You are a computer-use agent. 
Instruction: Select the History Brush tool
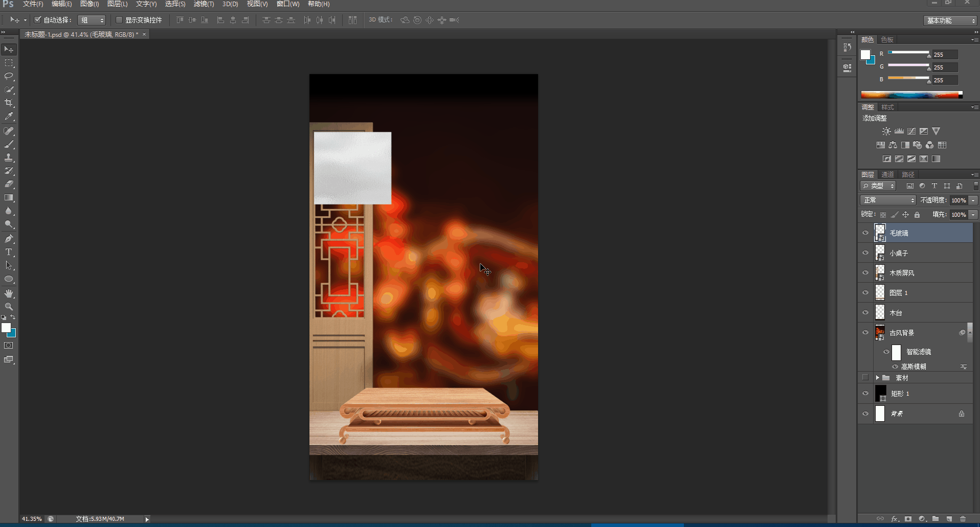(x=9, y=171)
